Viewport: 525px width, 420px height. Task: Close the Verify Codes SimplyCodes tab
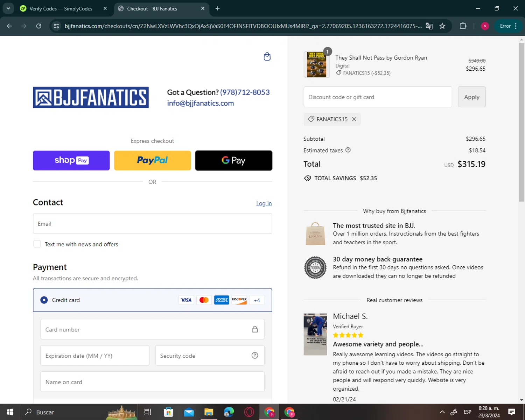105,8
